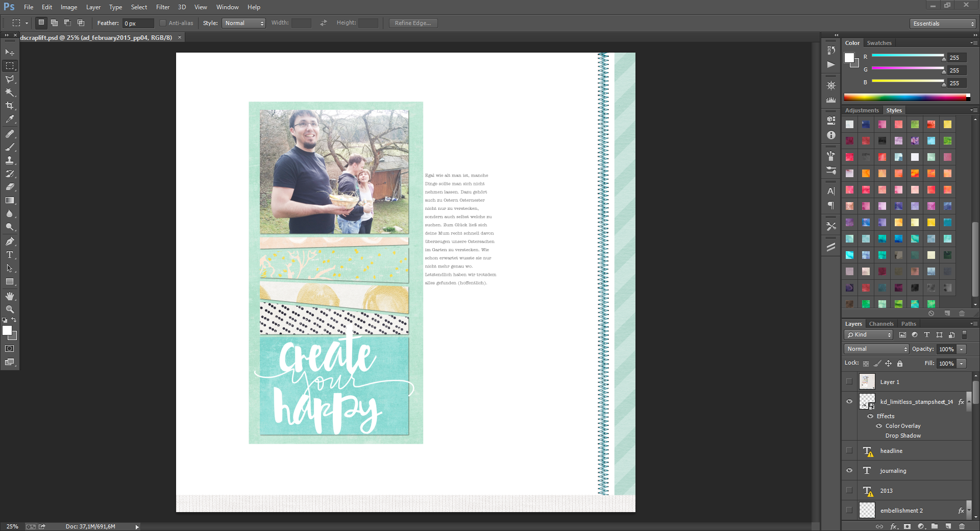
Task: Show the headline layer
Action: pos(849,450)
